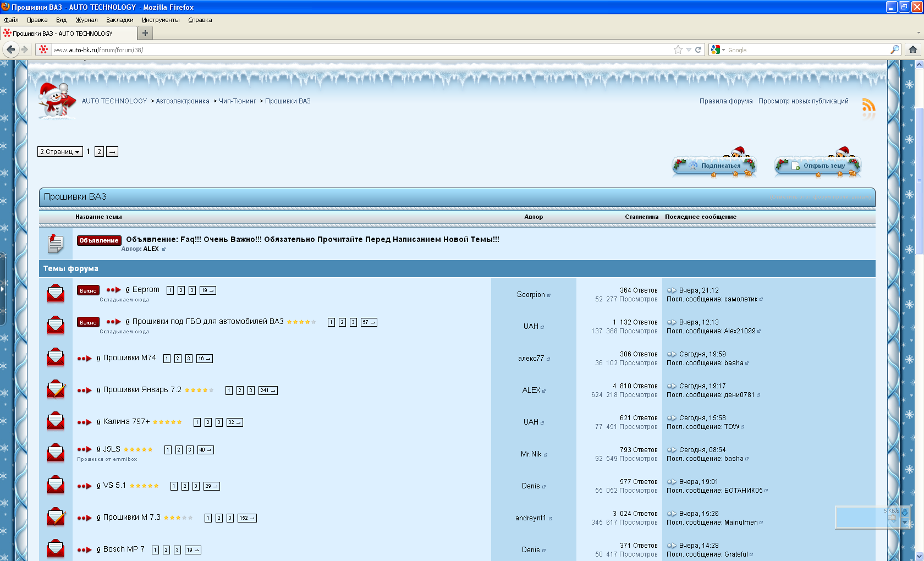The image size is (924, 561).
Task: Click the envelope icon of Прошивки Январь 7.2 topic
Action: coord(56,389)
